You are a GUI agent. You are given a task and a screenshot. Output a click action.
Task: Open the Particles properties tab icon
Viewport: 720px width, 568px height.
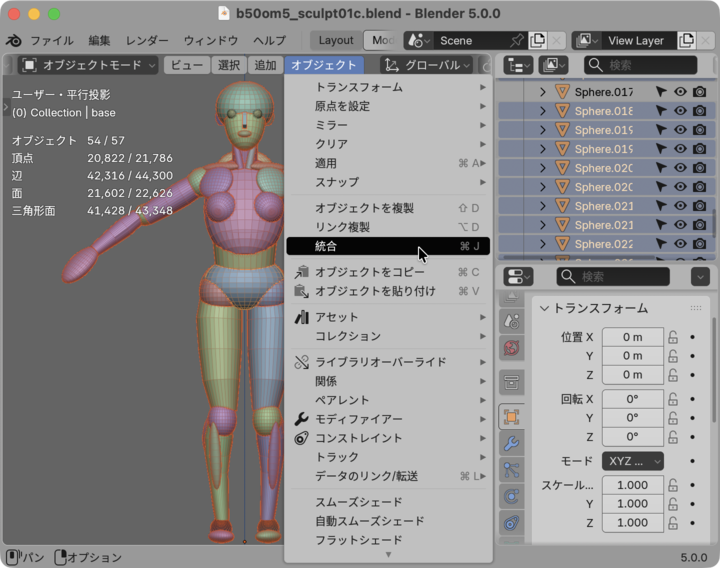(x=512, y=470)
